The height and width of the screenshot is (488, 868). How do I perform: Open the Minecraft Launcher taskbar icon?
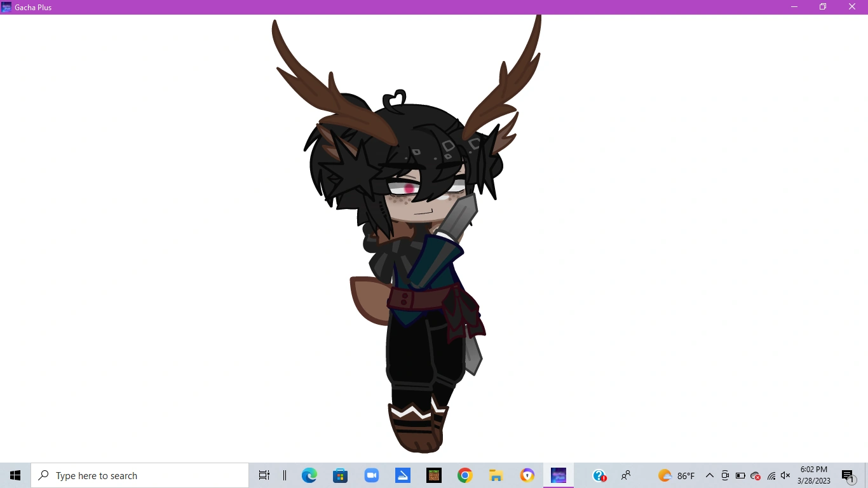click(433, 475)
